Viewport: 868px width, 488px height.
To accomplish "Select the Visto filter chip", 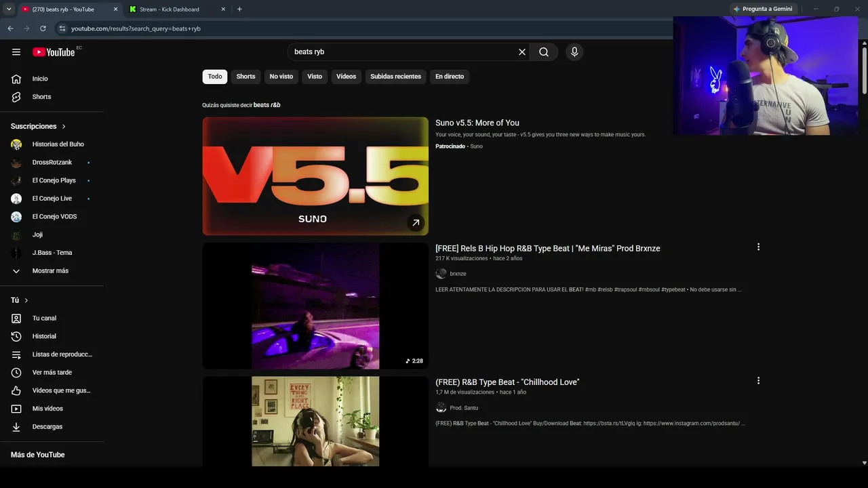I will [x=315, y=77].
